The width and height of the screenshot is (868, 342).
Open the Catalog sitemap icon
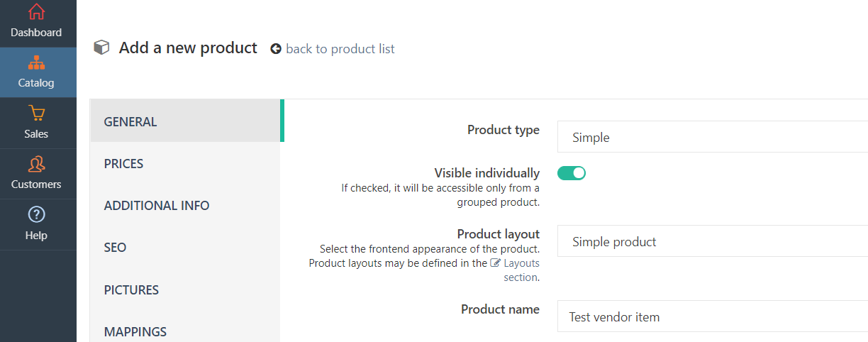pos(36,63)
